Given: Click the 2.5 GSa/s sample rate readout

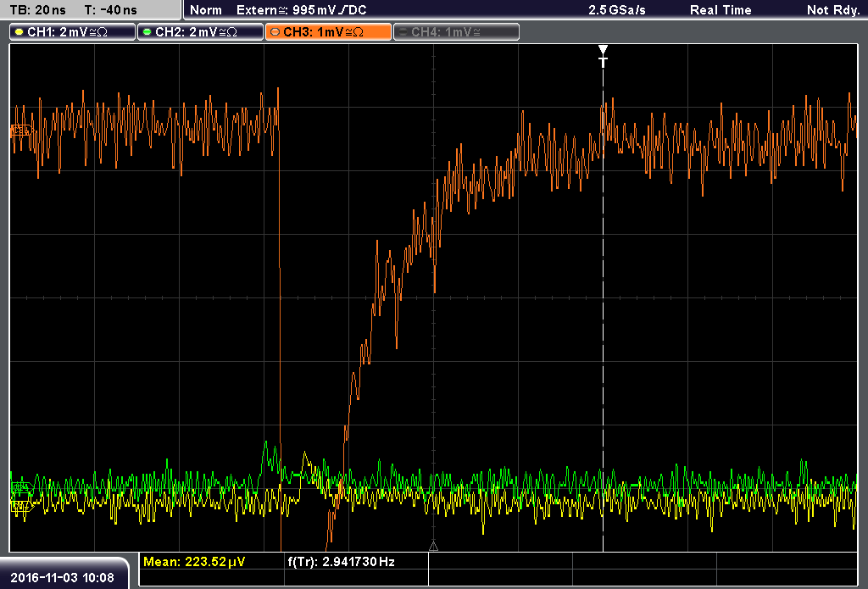Looking at the screenshot, I should [617, 10].
